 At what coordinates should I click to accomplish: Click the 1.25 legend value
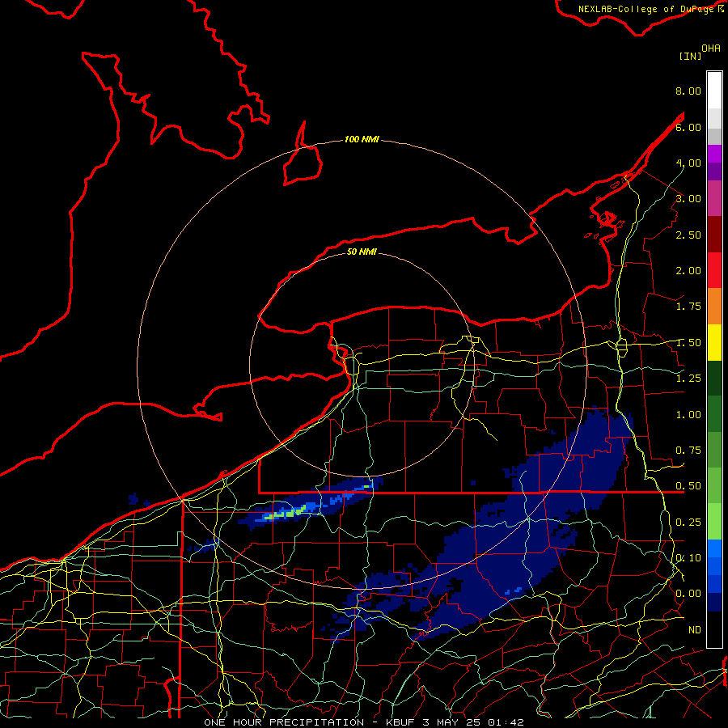click(x=688, y=379)
